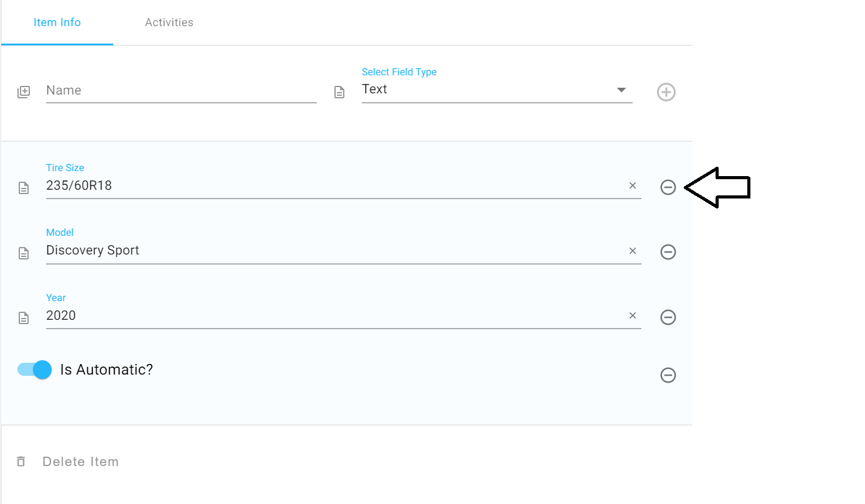The image size is (865, 504).
Task: Click the Tire Size field 235/60R18
Action: pos(344,185)
